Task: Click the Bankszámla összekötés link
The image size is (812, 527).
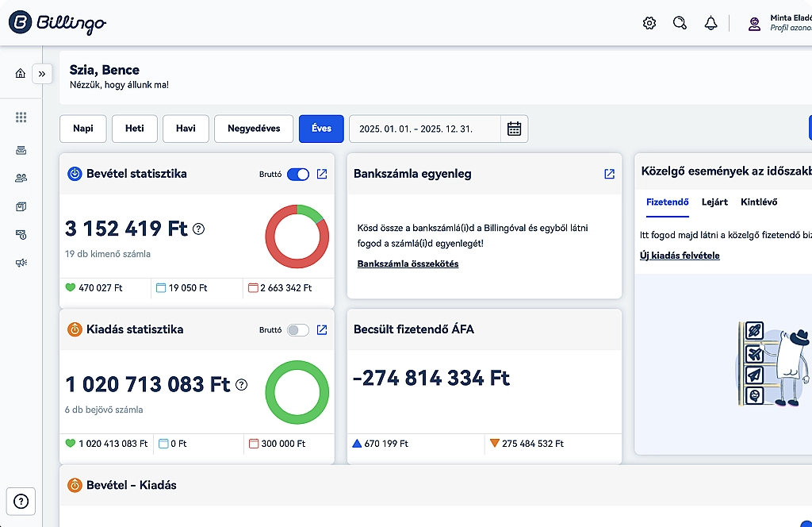Action: [x=408, y=263]
